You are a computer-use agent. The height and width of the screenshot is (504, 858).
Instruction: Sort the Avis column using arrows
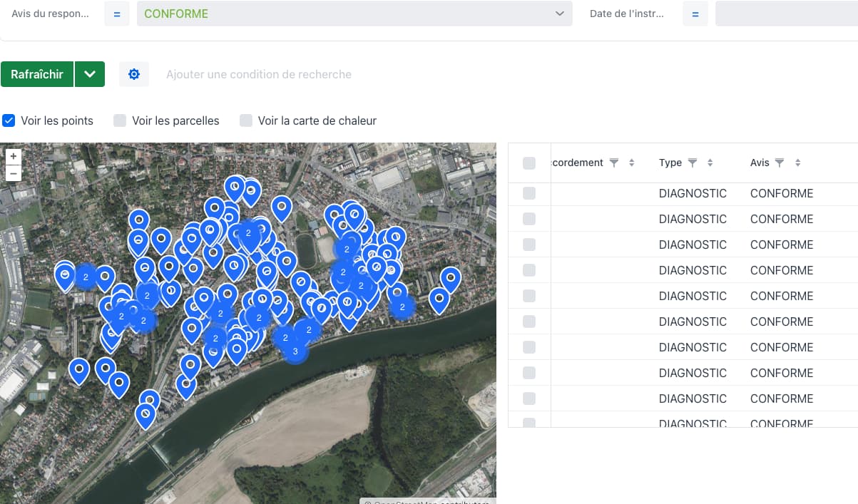(797, 163)
